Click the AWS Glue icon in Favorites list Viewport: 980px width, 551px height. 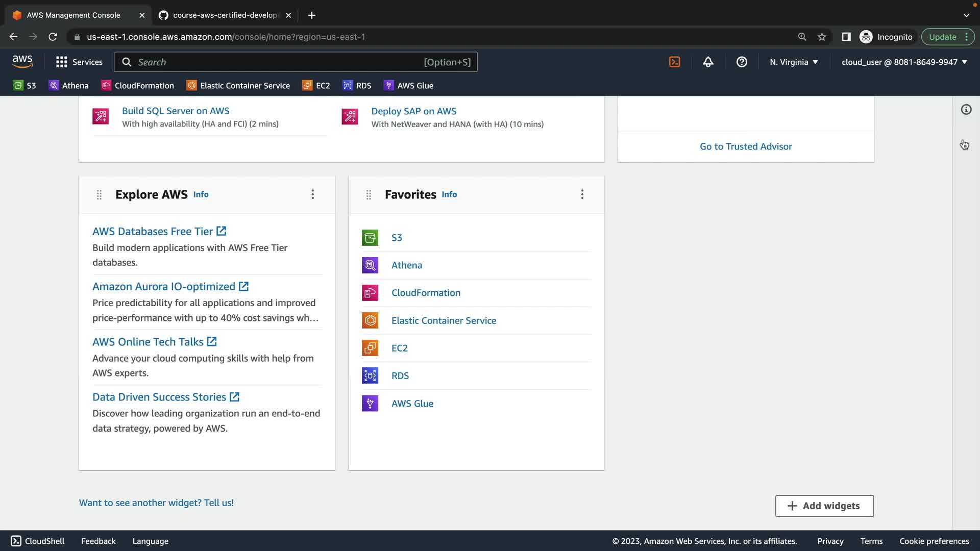tap(370, 404)
